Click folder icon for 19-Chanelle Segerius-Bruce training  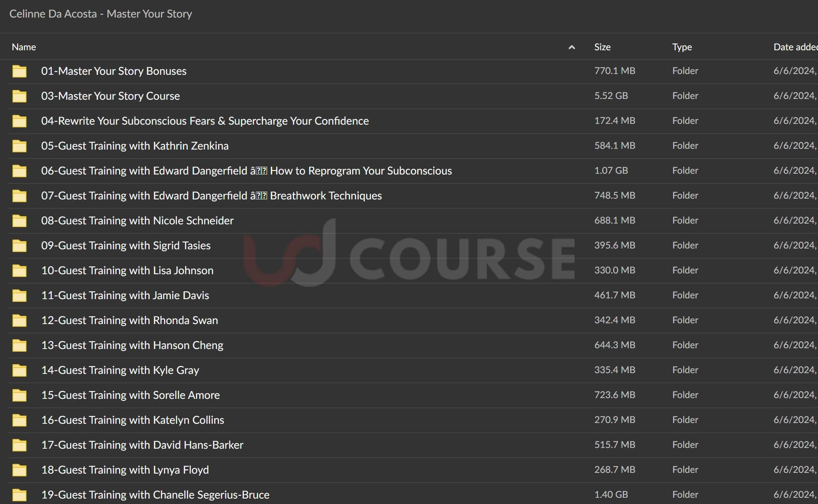(19, 495)
